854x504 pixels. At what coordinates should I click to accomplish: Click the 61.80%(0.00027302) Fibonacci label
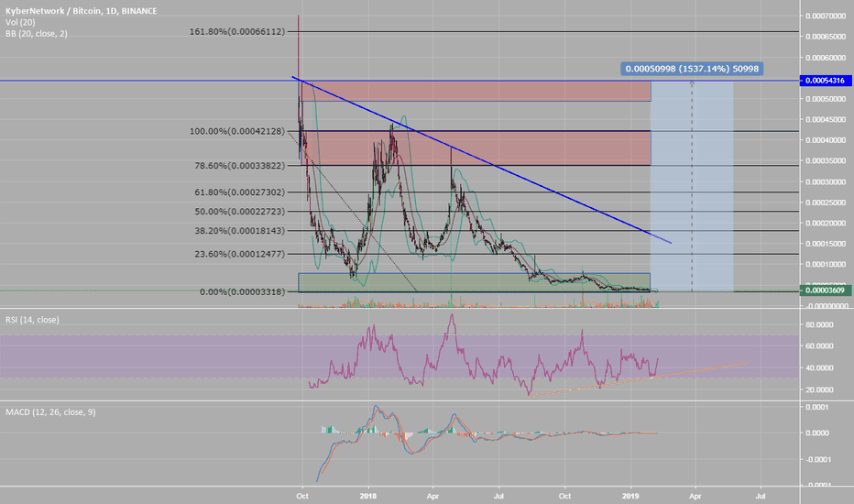coord(240,192)
